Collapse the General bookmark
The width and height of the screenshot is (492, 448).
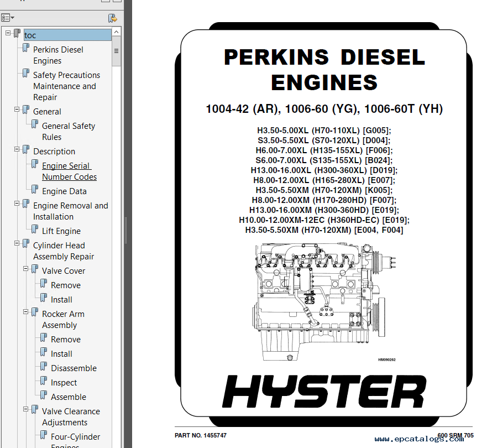point(17,110)
